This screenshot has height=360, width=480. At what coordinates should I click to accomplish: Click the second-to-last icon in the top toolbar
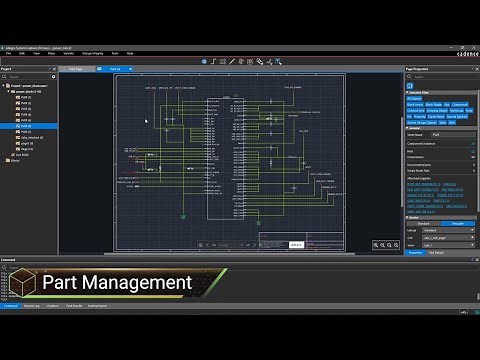269,61
